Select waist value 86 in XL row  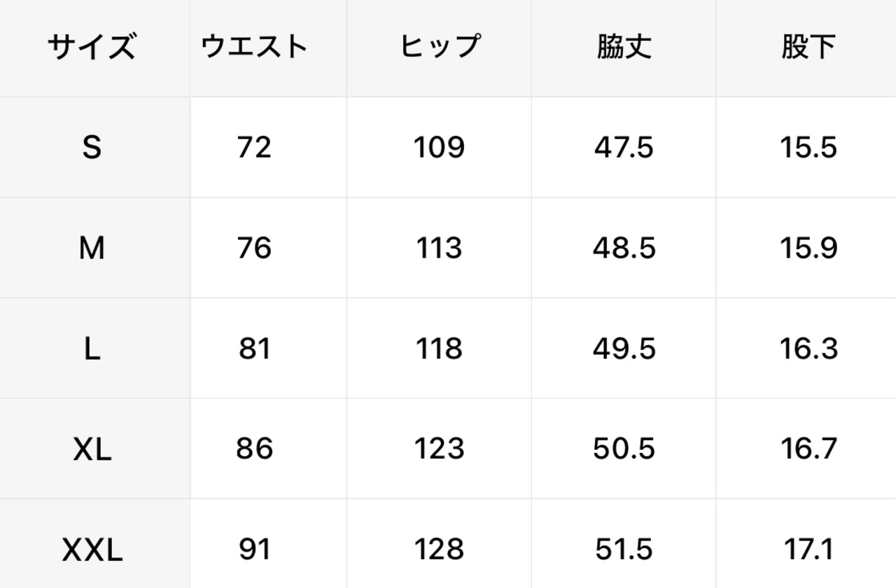click(254, 449)
